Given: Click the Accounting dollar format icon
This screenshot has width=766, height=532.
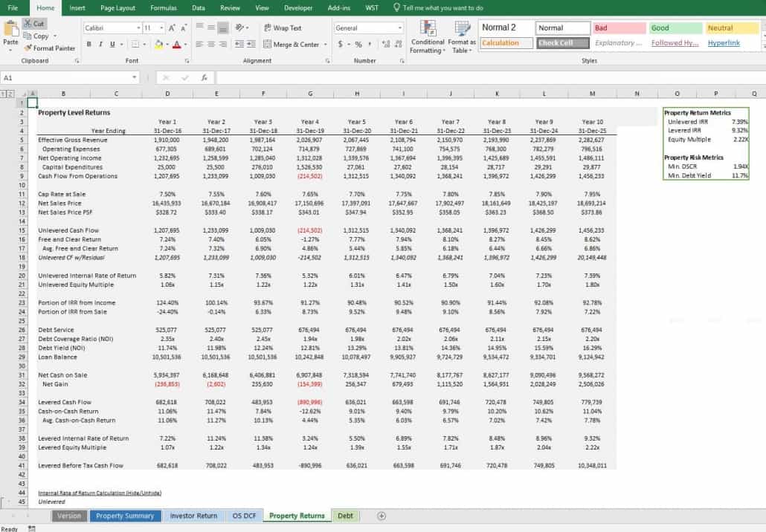Looking at the screenshot, I should pos(340,45).
